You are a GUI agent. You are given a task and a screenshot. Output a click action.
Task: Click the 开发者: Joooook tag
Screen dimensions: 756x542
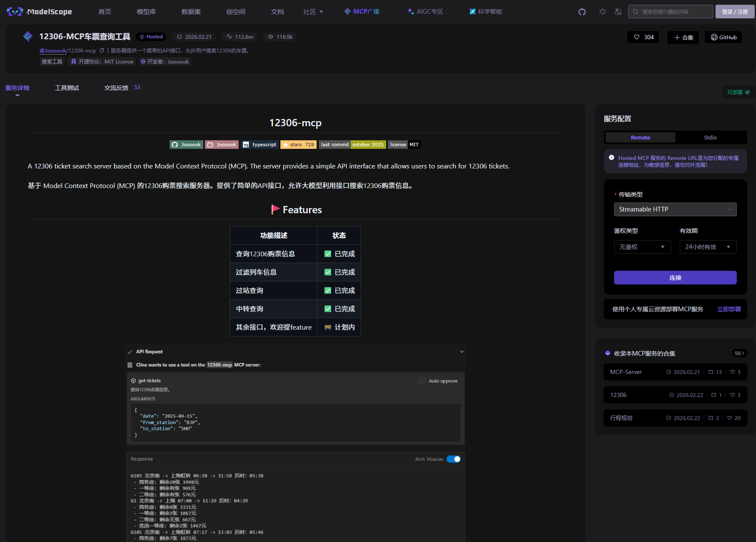point(165,62)
